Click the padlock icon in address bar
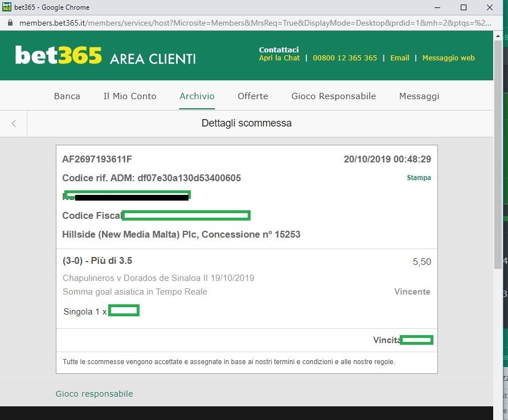Viewport: 508px width, 420px height. coord(10,23)
